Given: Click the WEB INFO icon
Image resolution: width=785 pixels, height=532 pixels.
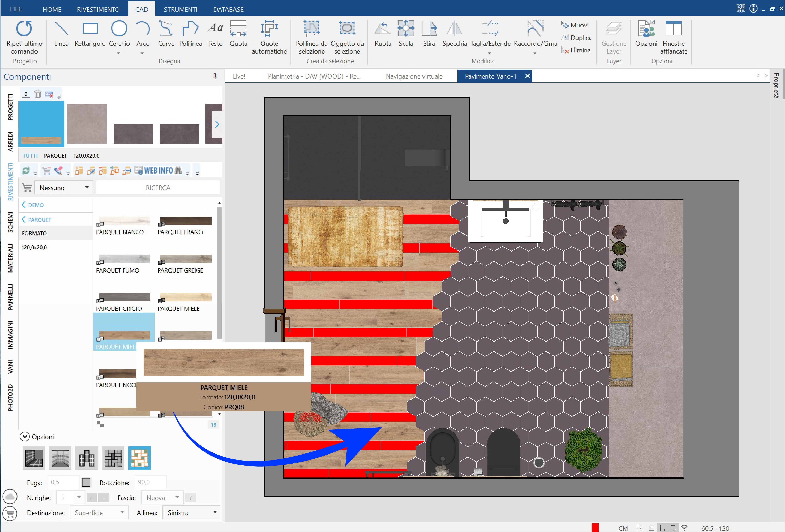Looking at the screenshot, I should coord(158,171).
